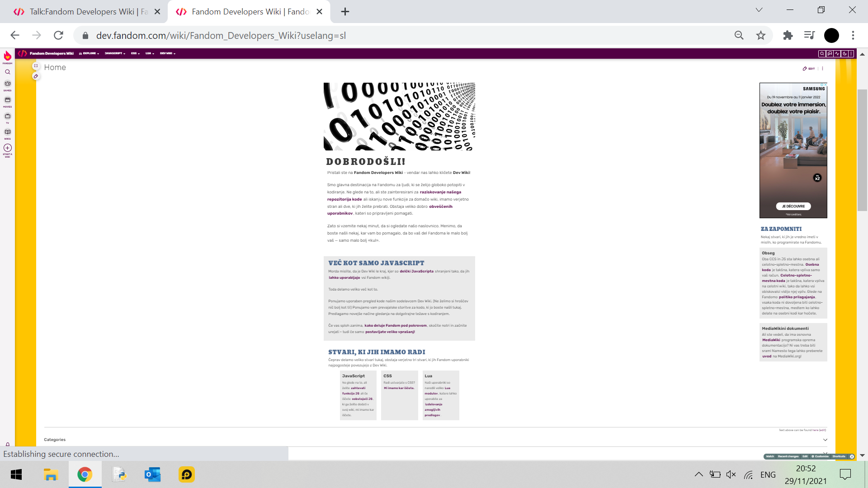The image size is (868, 488).
Task: Toggle dark theme moon icon
Action: 844,53
